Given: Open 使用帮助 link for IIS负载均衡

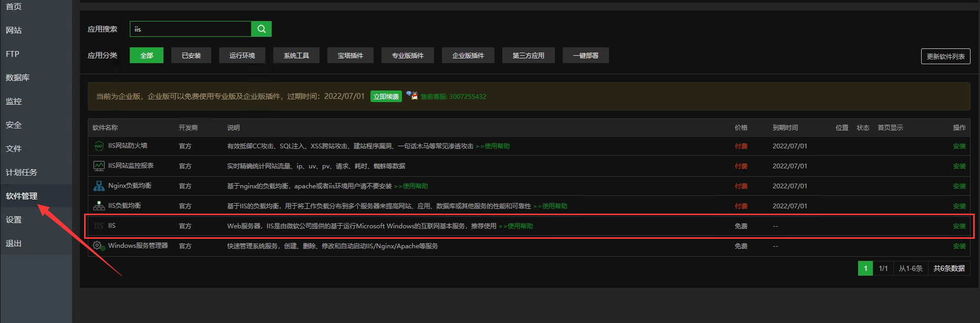Looking at the screenshot, I should tap(550, 206).
